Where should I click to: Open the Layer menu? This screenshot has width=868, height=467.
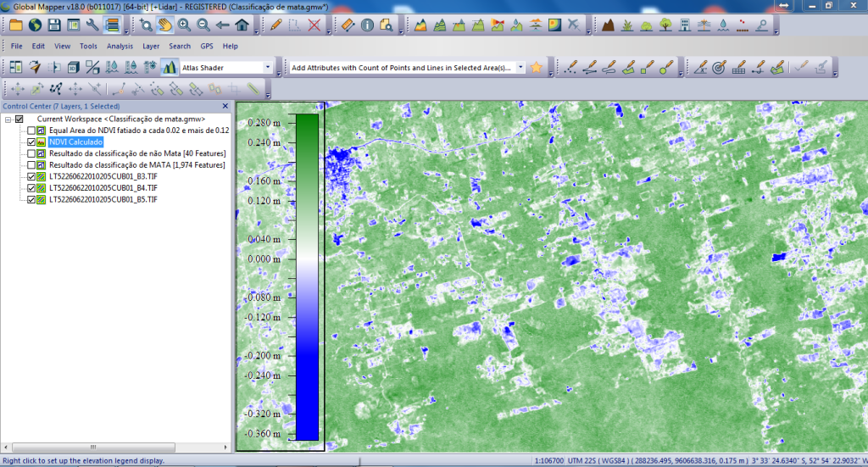click(x=151, y=46)
